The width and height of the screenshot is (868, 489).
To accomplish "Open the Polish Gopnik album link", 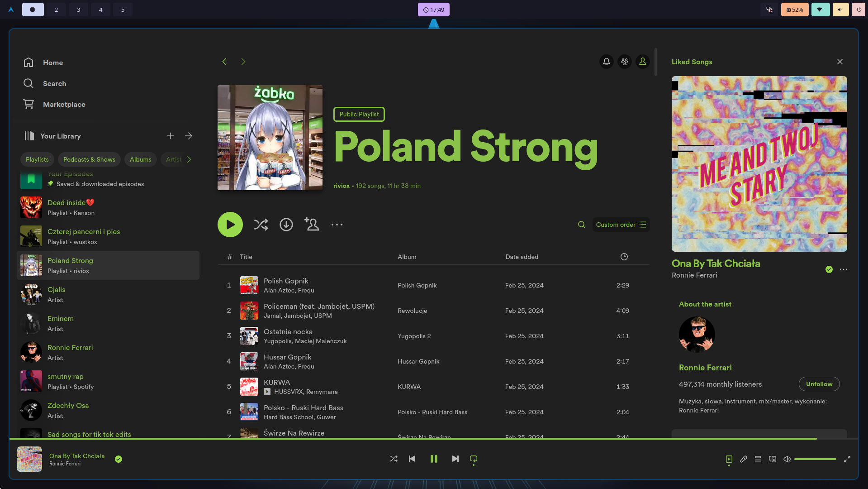I will click(417, 285).
